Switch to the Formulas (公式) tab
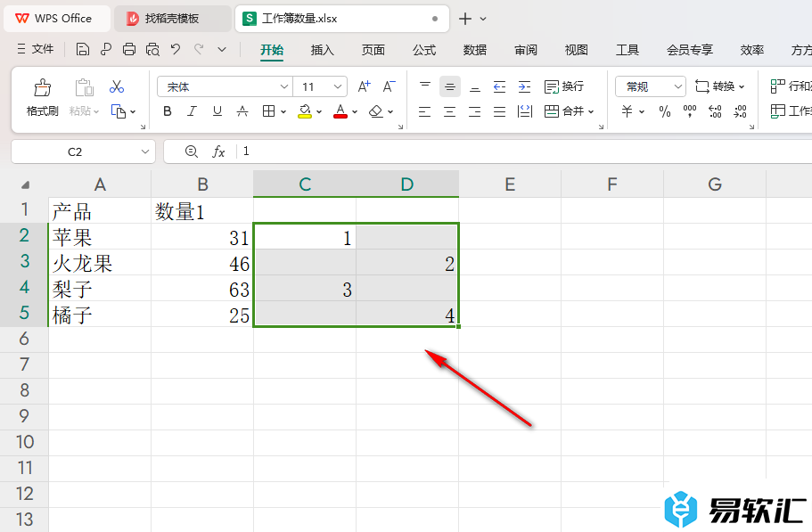 pyautogui.click(x=424, y=50)
